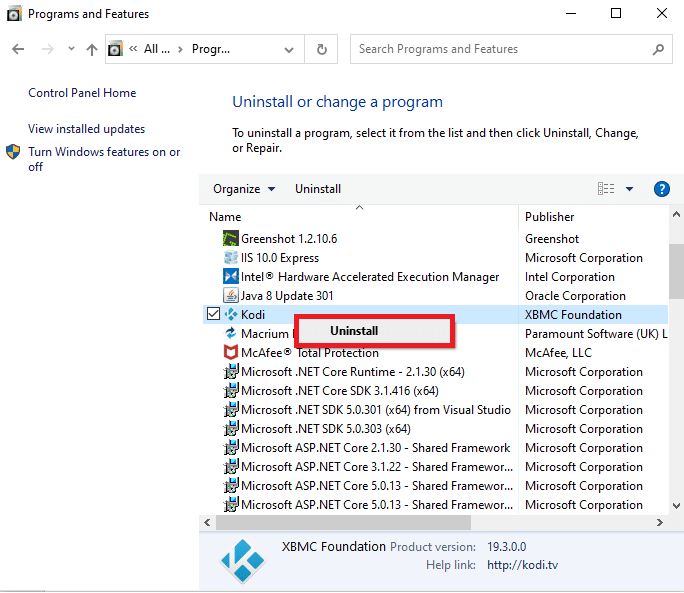This screenshot has height=593, width=684.
Task: Go up one level with the up arrow
Action: [x=92, y=49]
